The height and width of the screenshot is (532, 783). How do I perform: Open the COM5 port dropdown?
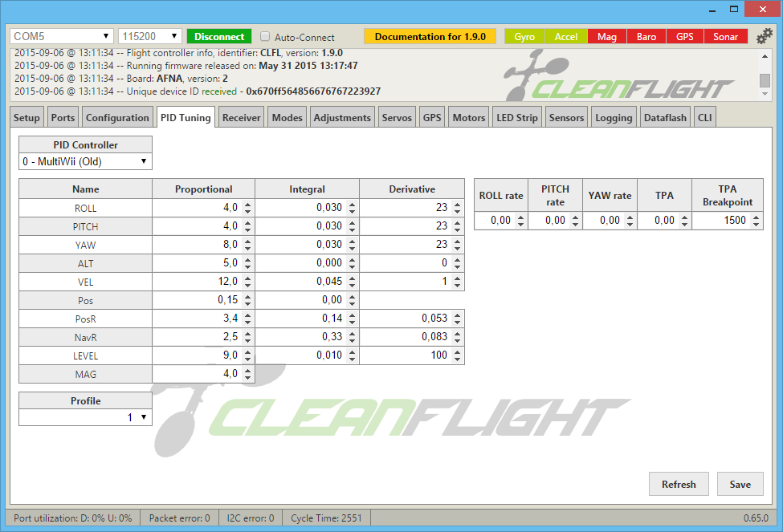pyautogui.click(x=61, y=36)
